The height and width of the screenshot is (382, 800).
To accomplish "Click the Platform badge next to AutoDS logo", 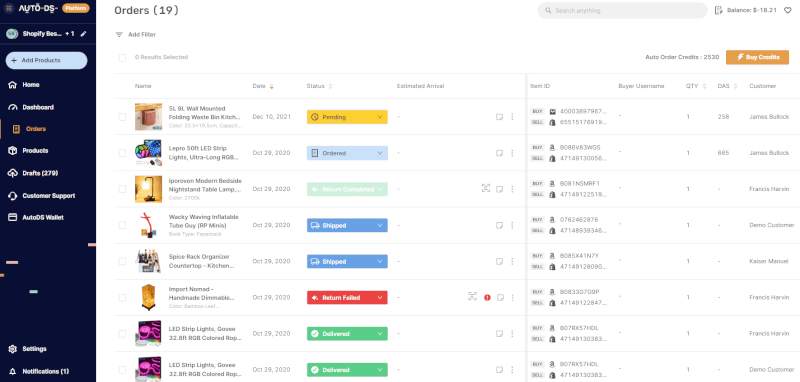I will 76,8.
